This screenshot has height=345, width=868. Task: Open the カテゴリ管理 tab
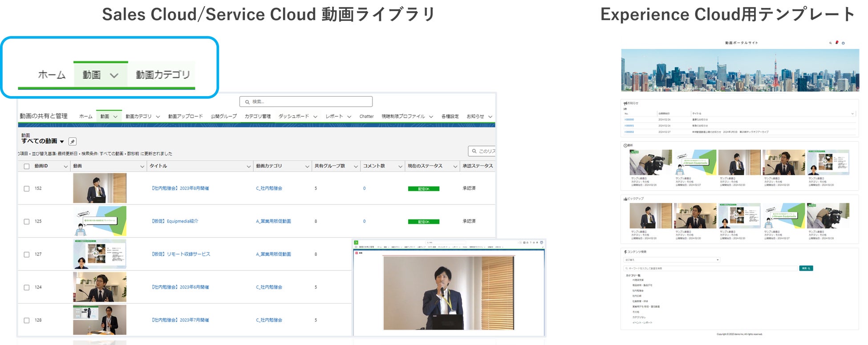tap(258, 117)
